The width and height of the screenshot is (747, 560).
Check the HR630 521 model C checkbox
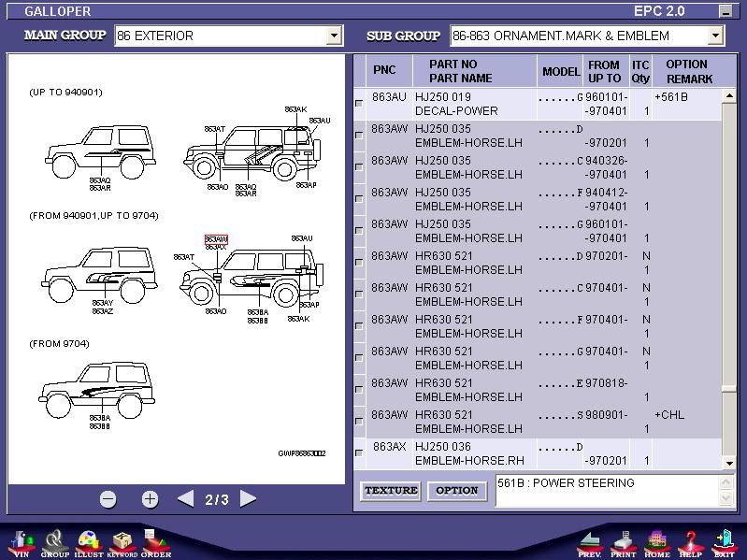359,294
